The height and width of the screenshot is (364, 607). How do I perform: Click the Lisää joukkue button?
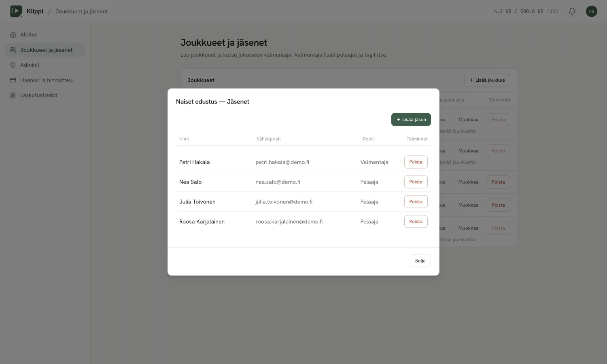487,80
